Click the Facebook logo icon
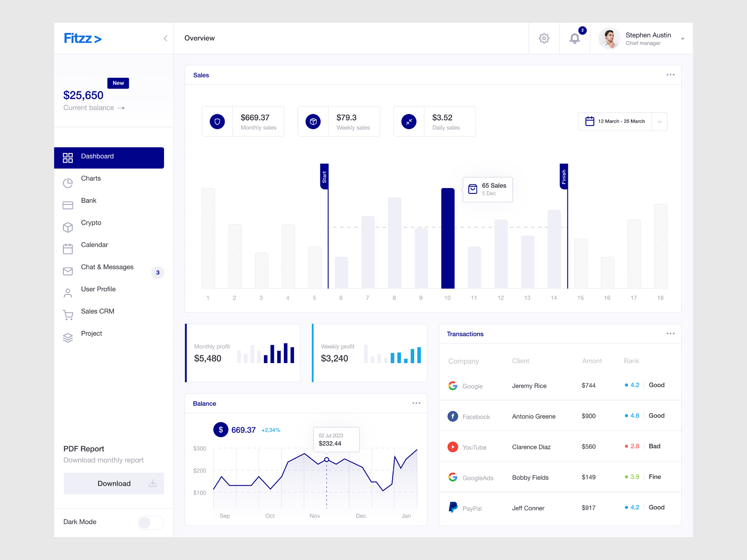 (453, 416)
